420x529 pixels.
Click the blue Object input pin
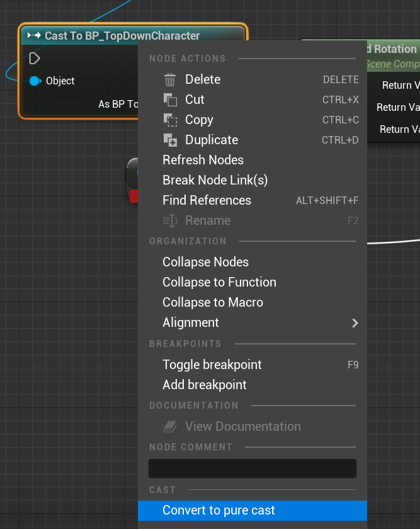point(35,81)
